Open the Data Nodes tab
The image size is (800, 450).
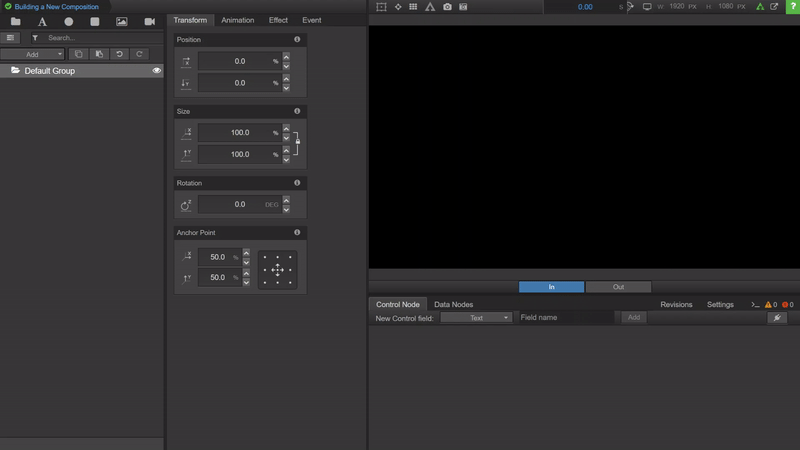click(x=453, y=304)
